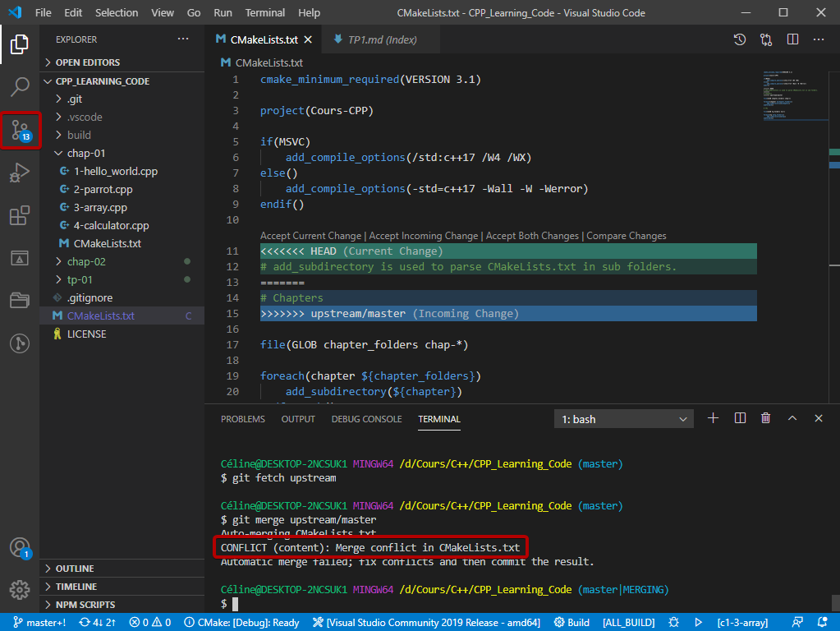Open the Git Graph circular icon
Viewport: 840px width, 631px height.
[x=19, y=343]
